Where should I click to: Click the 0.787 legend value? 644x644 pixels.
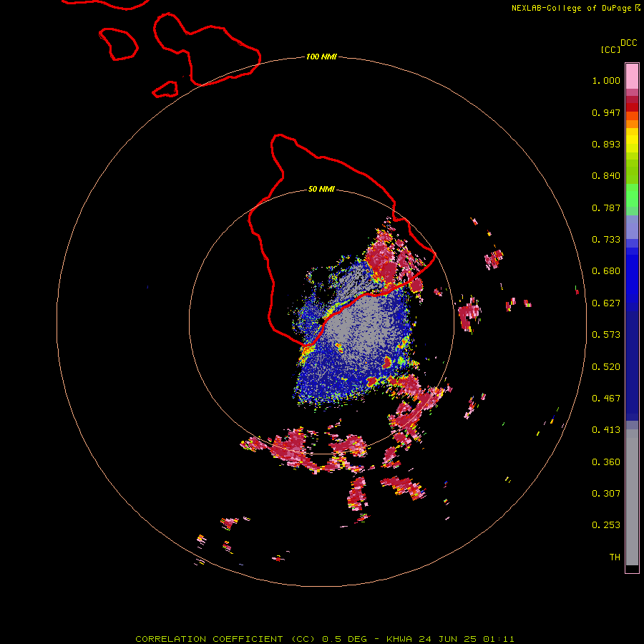tap(606, 208)
